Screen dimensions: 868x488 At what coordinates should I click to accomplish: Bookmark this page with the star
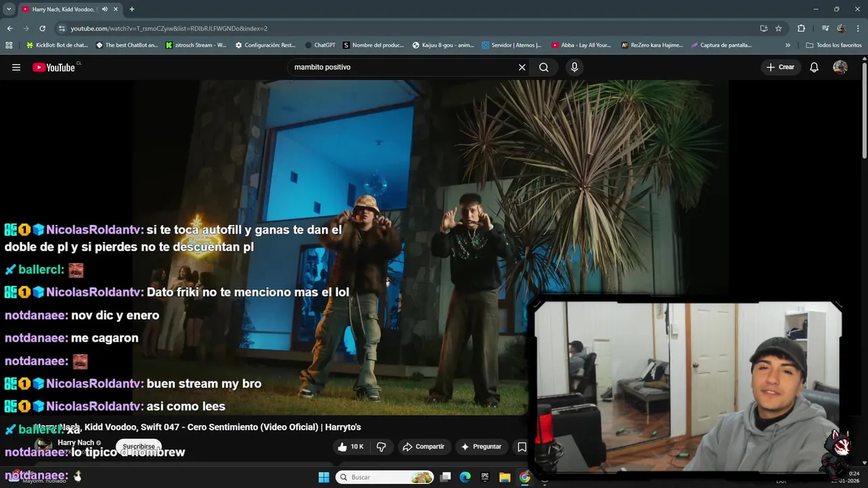pos(778,28)
